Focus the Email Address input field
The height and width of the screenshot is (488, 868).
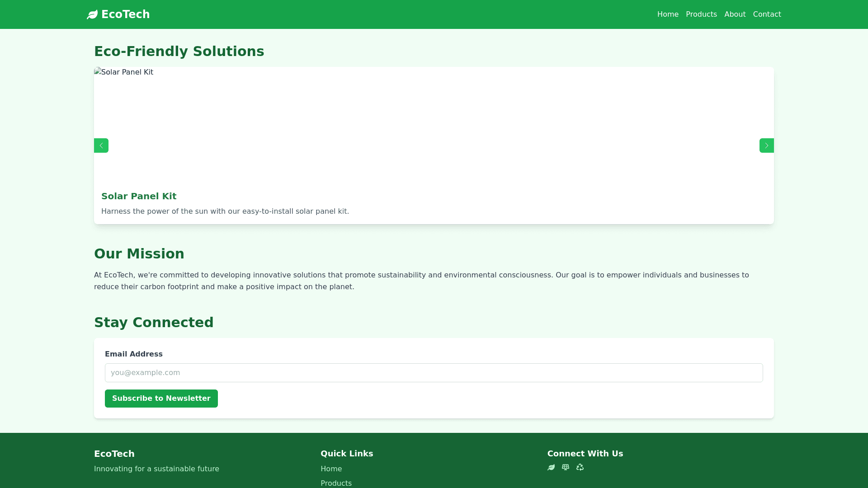[434, 373]
